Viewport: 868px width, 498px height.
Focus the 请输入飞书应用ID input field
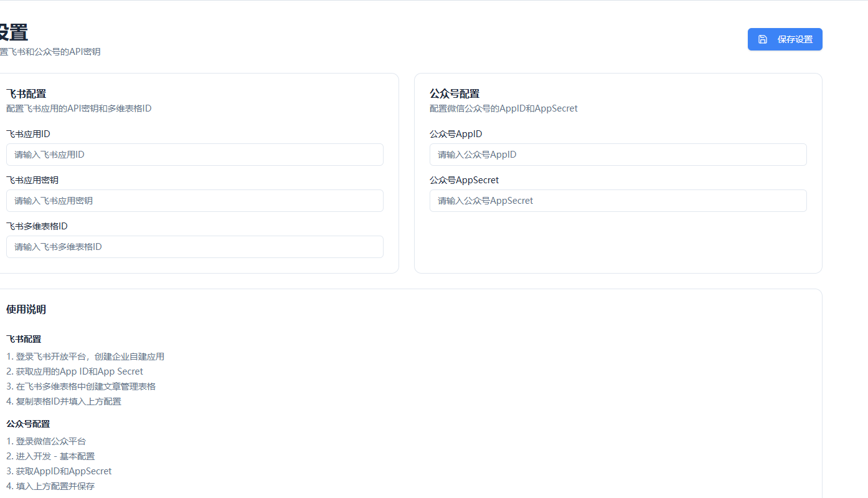(x=194, y=155)
